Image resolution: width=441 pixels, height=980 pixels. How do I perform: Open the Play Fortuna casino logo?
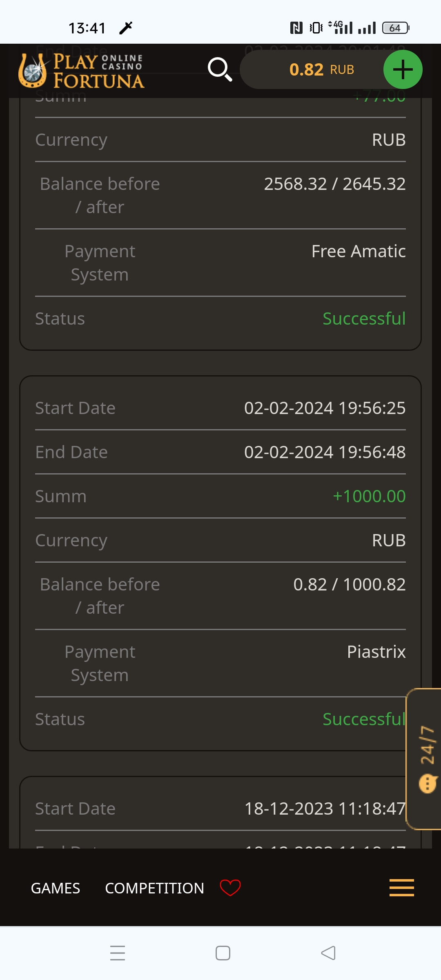(x=81, y=71)
